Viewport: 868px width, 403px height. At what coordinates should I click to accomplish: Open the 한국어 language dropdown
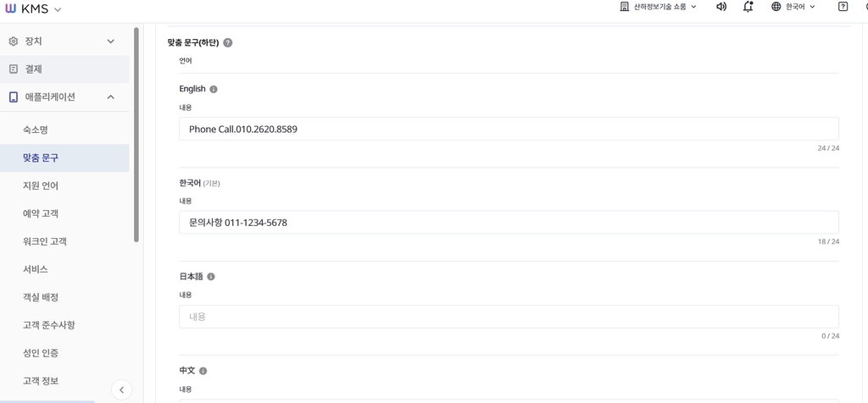[x=793, y=7]
